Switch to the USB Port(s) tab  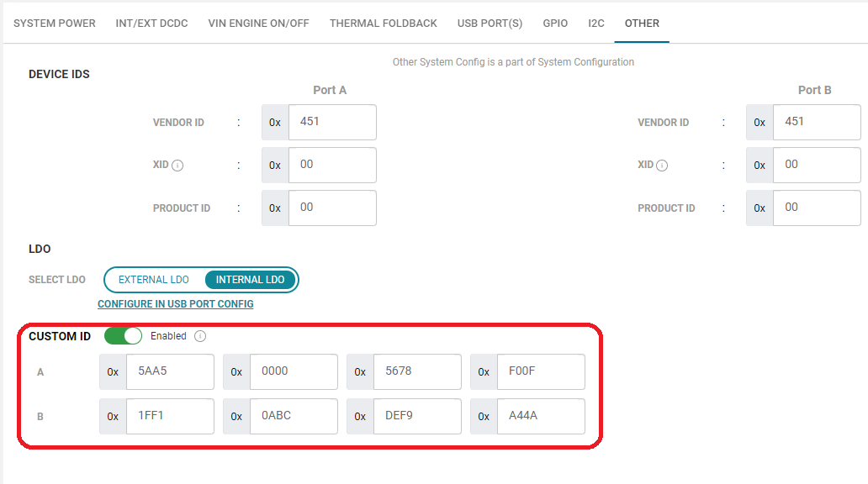[x=490, y=24]
